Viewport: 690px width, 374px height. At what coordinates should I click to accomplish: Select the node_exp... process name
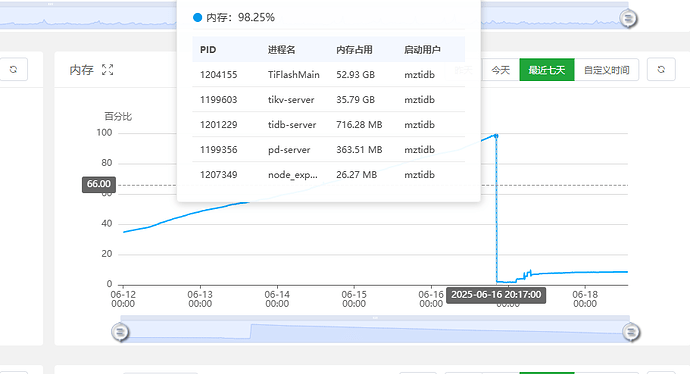click(x=293, y=175)
